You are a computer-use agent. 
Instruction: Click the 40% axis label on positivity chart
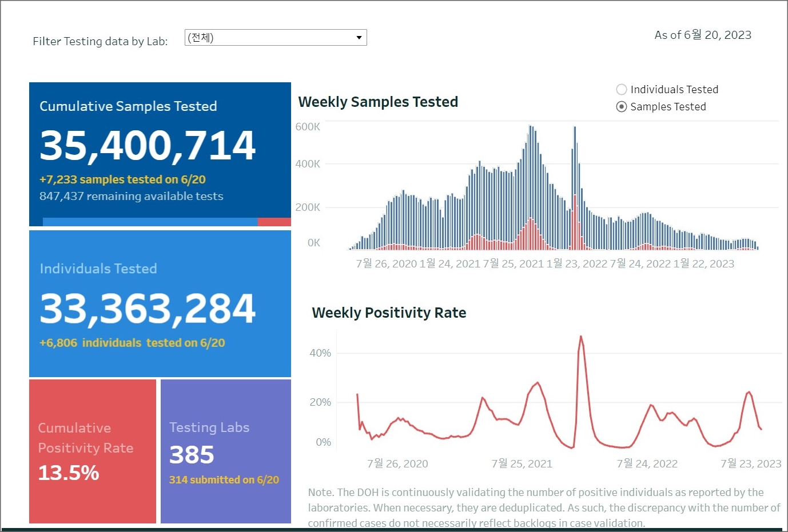tap(320, 353)
